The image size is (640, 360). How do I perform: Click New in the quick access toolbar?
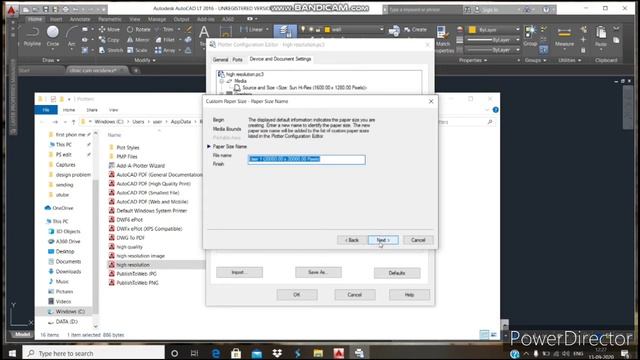click(x=26, y=9)
